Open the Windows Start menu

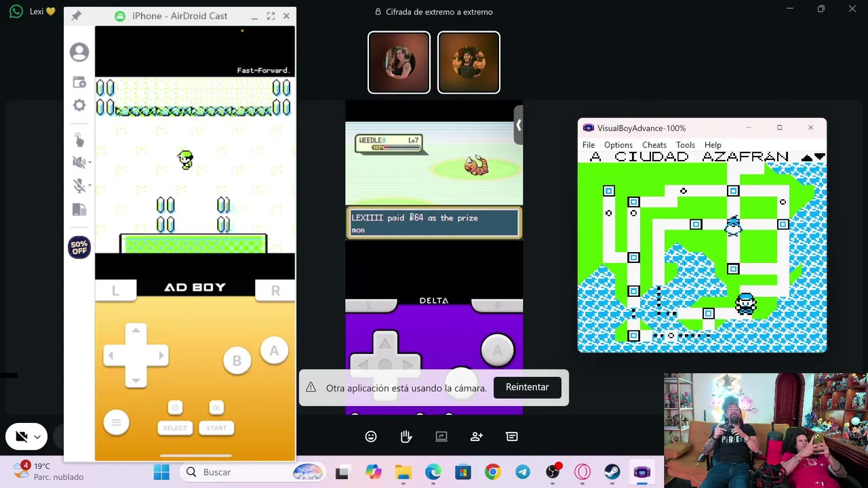pos(161,472)
